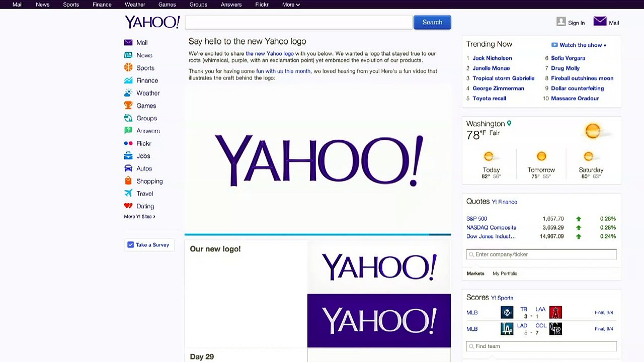Open Flickr in the top navigation bar
Screen dimensions: 644x362
coord(262,5)
